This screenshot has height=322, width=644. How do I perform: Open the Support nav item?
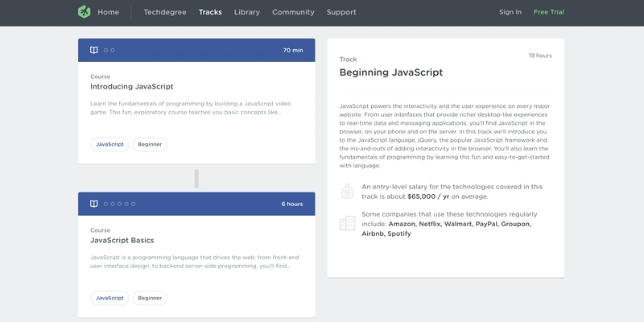click(x=341, y=12)
